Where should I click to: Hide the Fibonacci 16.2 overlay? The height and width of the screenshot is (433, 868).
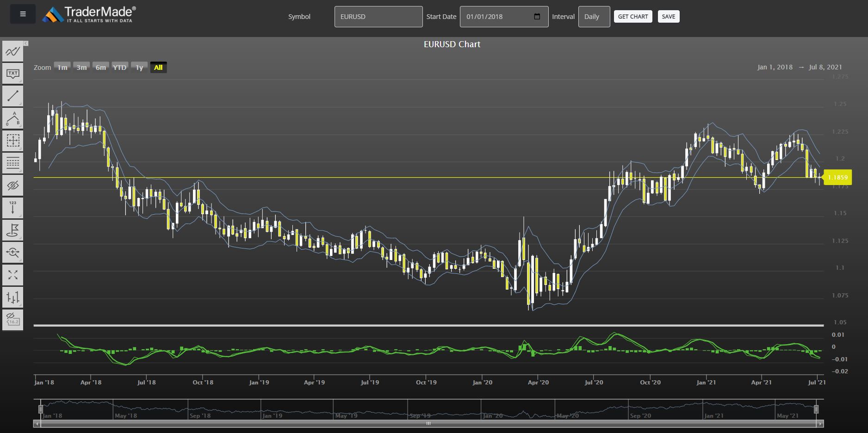tap(12, 319)
